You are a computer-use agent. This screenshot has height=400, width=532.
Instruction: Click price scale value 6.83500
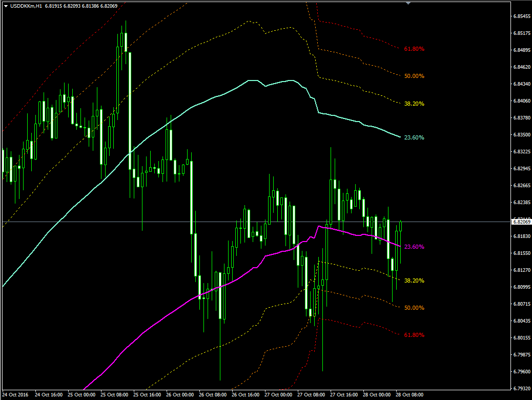522,135
